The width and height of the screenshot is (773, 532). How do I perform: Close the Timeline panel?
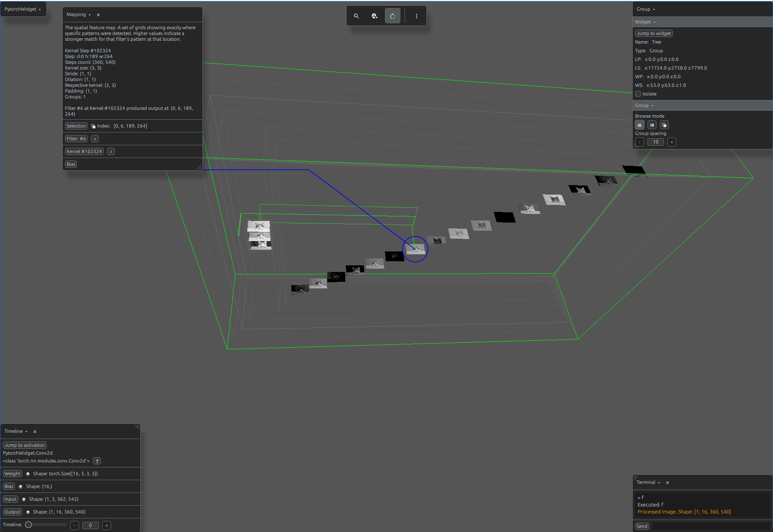(35, 432)
